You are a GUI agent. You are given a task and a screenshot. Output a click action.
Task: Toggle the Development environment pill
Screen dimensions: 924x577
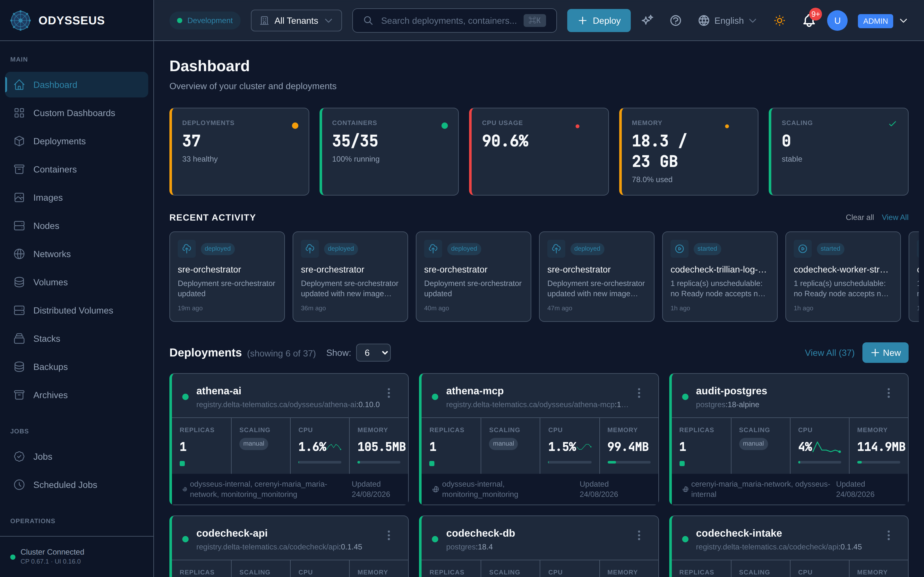click(205, 21)
